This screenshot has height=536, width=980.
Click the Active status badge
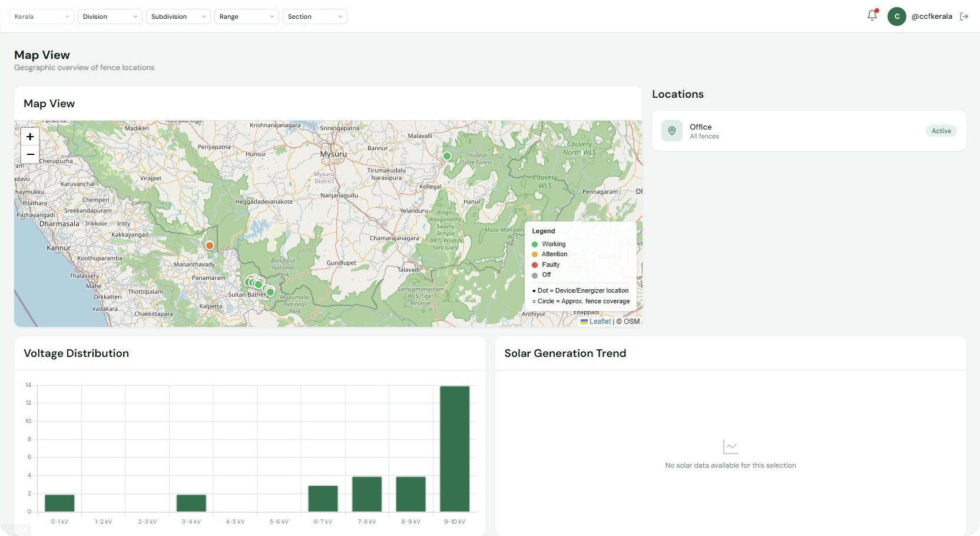(941, 131)
